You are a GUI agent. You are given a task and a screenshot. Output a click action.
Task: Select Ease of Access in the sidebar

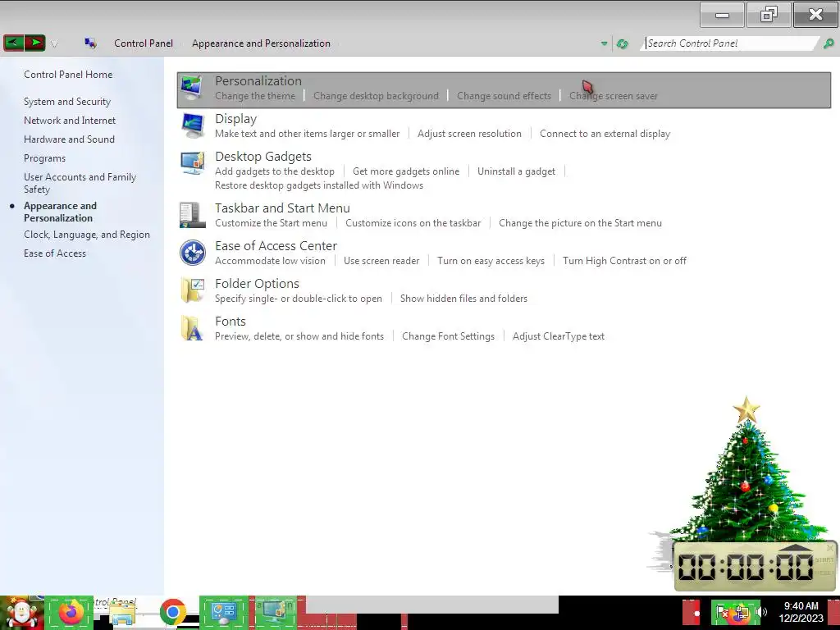point(55,253)
